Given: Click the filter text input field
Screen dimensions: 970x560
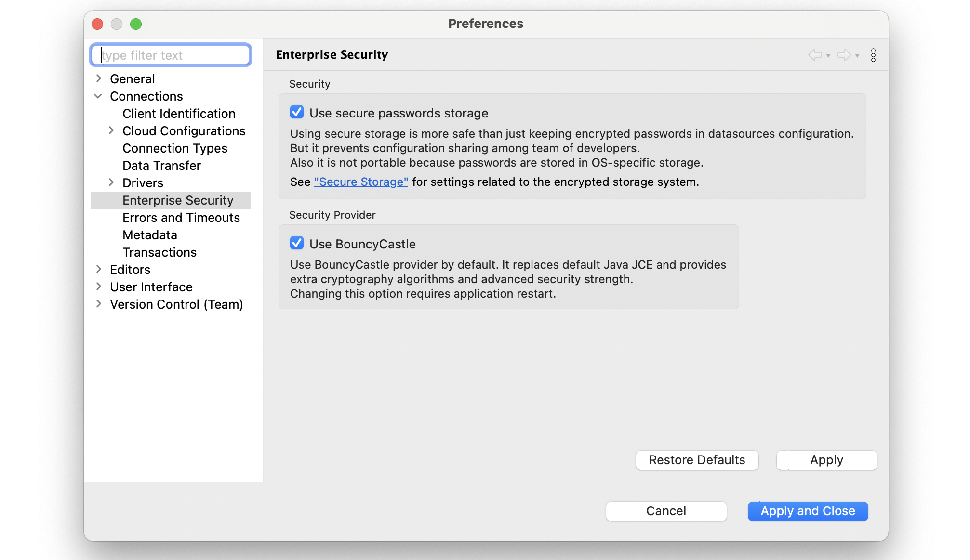Looking at the screenshot, I should [x=170, y=55].
